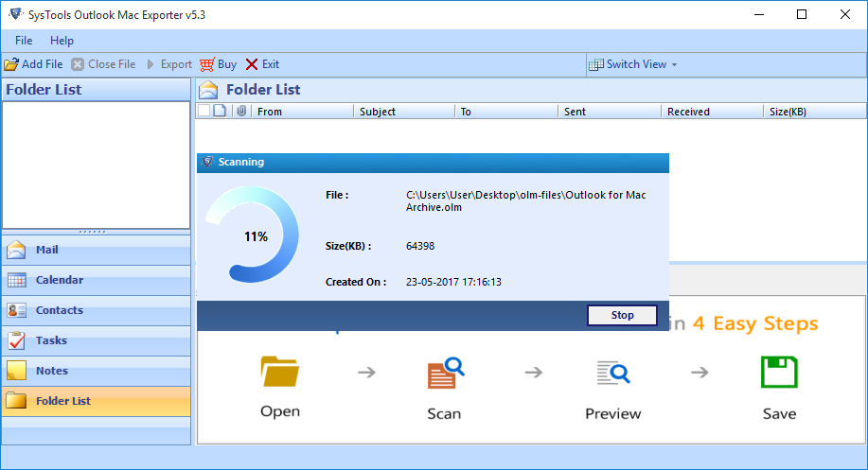This screenshot has width=868, height=470.
Task: Click the Buy shopping cart icon
Action: click(206, 64)
